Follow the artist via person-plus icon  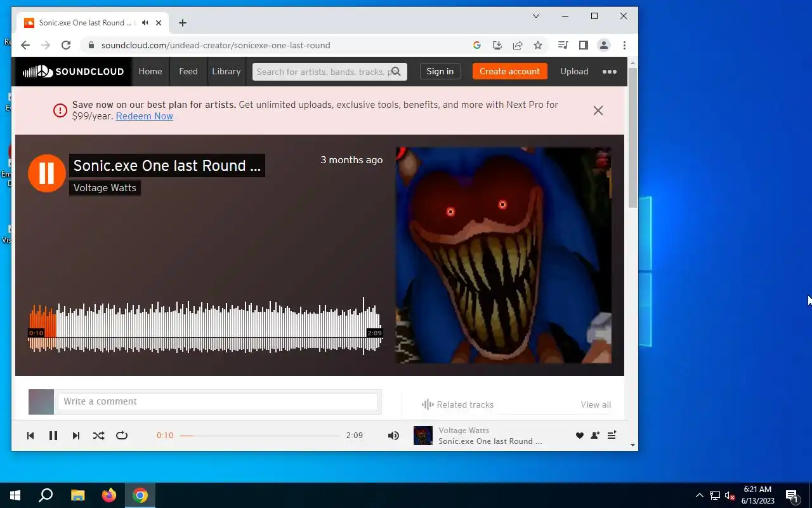pos(595,436)
